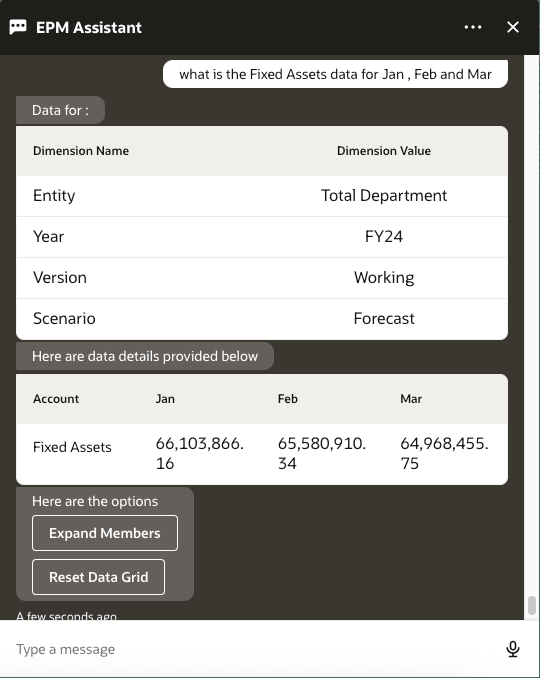
Task: Click the Reset Data Grid button
Action: click(98, 577)
